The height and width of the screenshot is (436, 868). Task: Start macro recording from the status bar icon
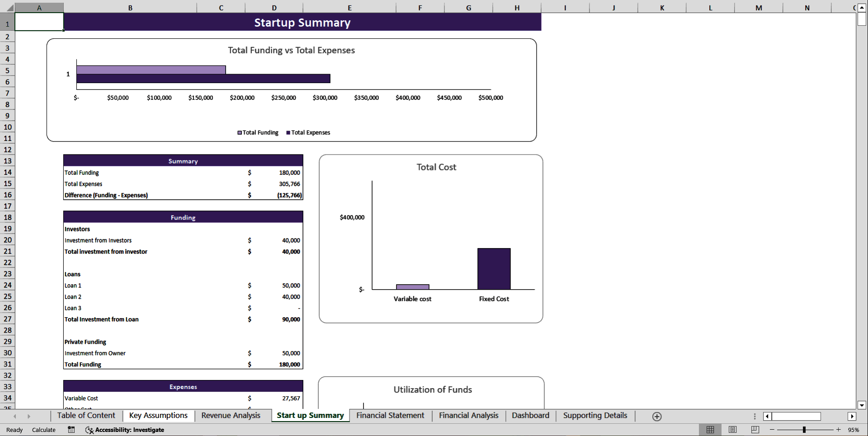(71, 430)
